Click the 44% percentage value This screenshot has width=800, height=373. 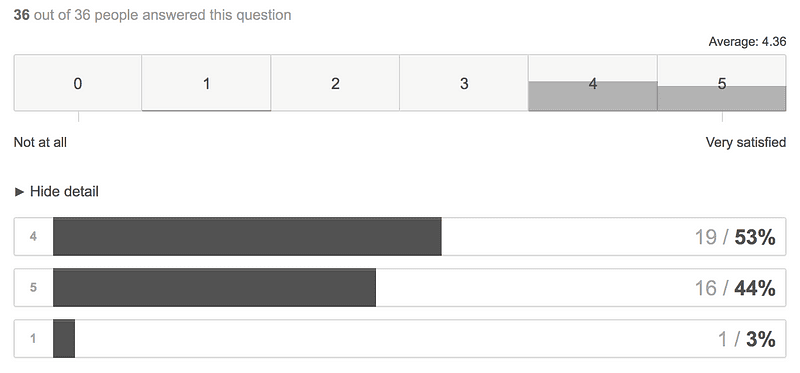coord(755,288)
